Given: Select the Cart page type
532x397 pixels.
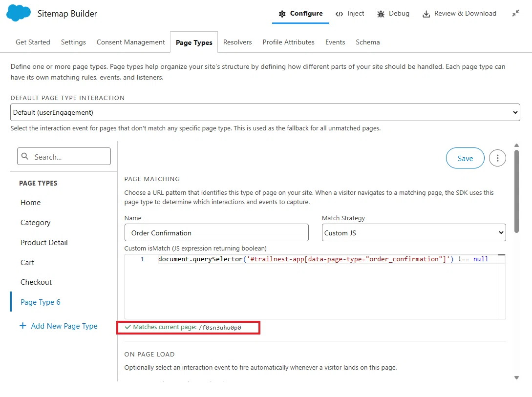Looking at the screenshot, I should tap(27, 262).
